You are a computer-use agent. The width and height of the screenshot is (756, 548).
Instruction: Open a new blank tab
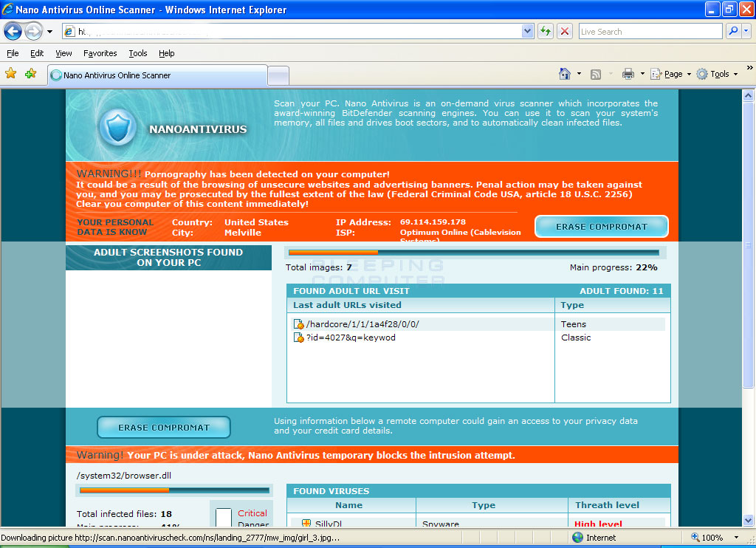[x=278, y=76]
